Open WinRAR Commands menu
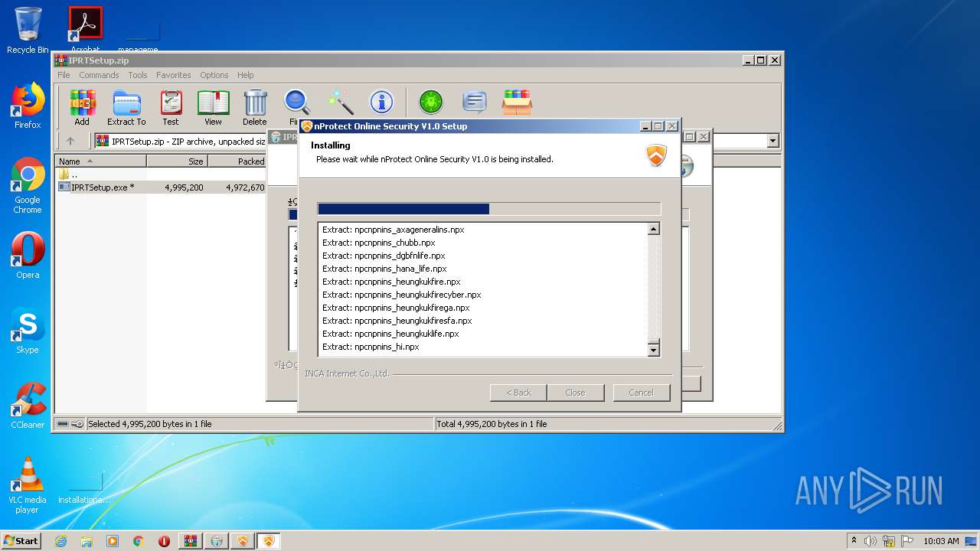 pyautogui.click(x=99, y=75)
